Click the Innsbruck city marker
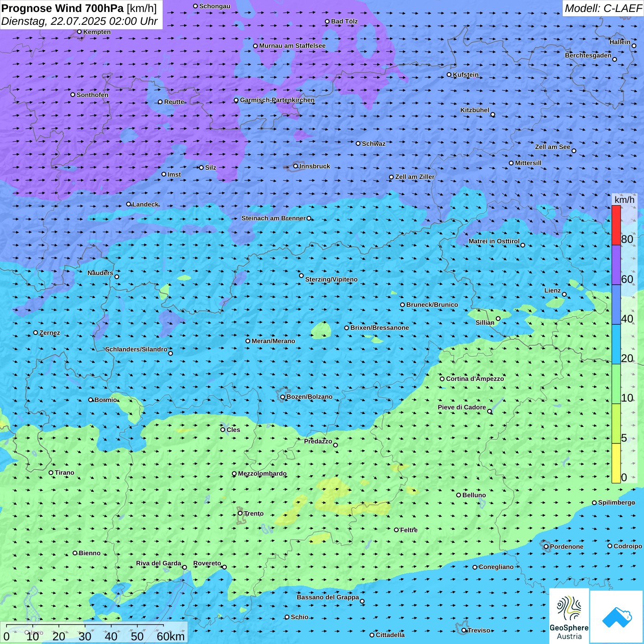This screenshot has width=644, height=644. (x=296, y=166)
